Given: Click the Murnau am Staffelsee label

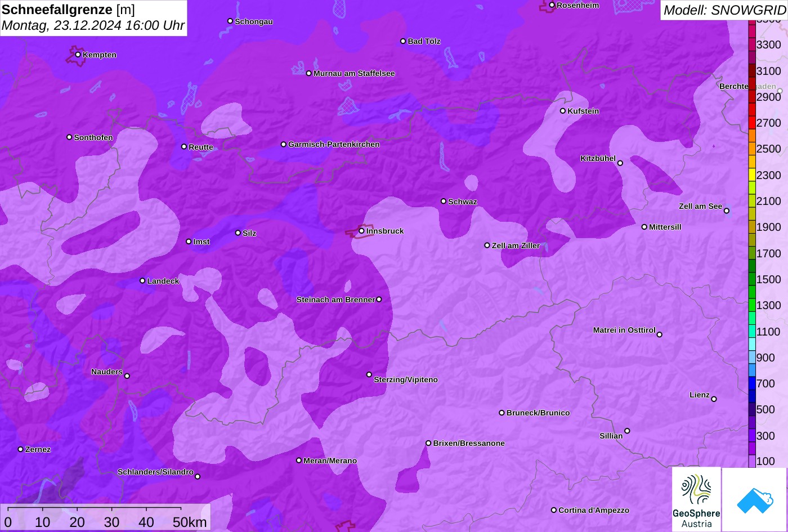Looking at the screenshot, I should coord(354,74).
